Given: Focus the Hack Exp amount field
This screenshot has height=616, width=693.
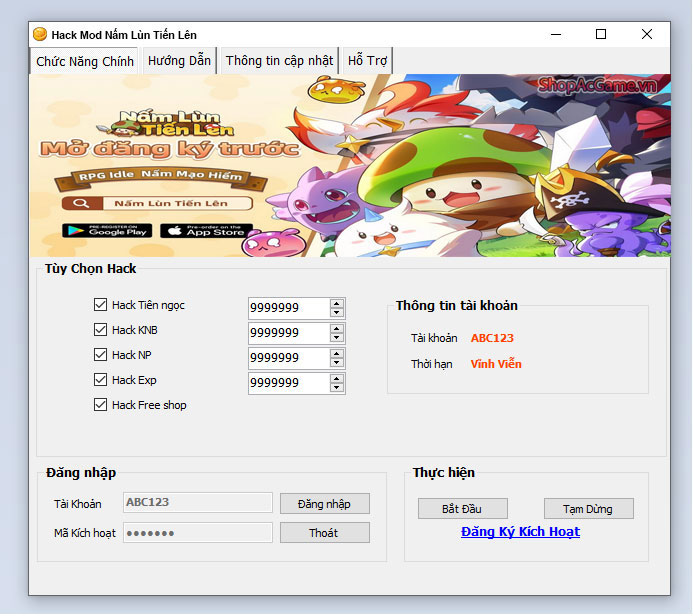Looking at the screenshot, I should (289, 383).
